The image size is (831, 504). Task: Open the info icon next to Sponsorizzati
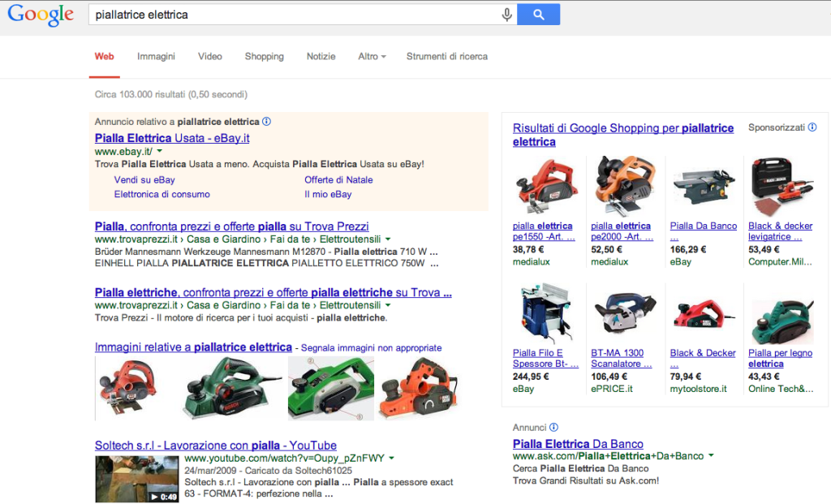point(812,127)
